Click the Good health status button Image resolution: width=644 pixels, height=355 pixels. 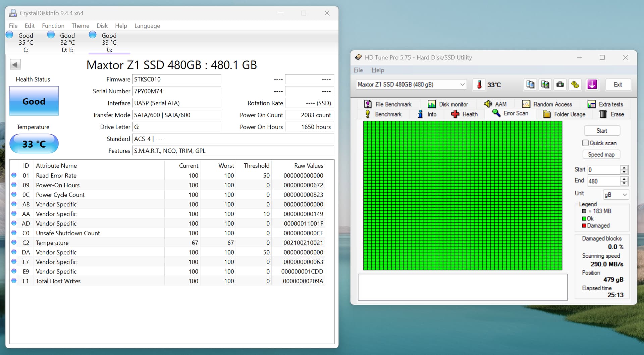(x=34, y=101)
